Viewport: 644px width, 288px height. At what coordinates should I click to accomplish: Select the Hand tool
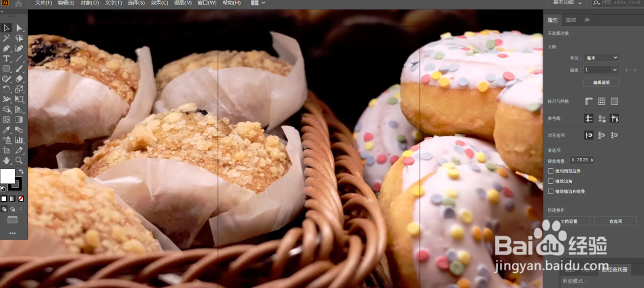point(7,161)
